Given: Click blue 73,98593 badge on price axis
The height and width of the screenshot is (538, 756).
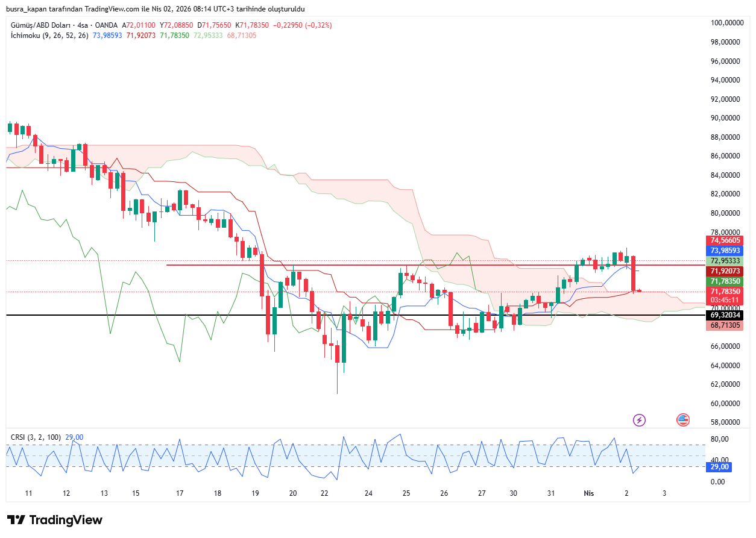Looking at the screenshot, I should click(725, 250).
